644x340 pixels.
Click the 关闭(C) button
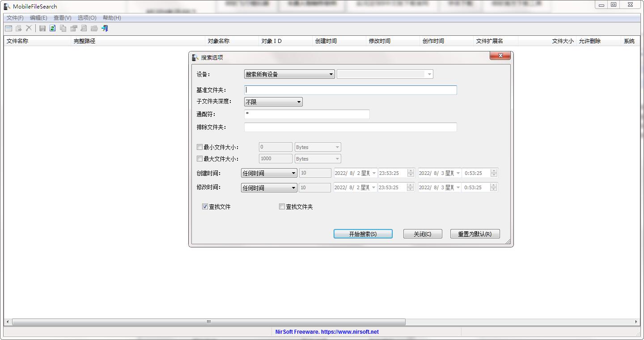click(x=423, y=234)
